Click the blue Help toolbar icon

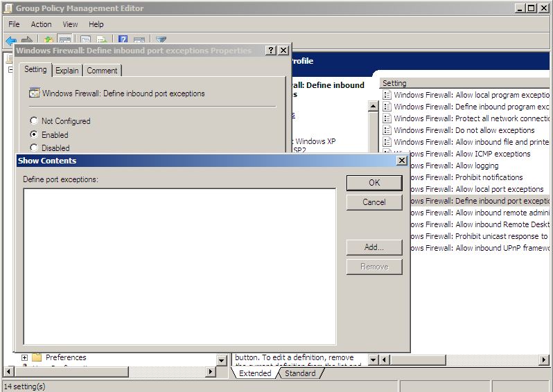click(x=123, y=40)
